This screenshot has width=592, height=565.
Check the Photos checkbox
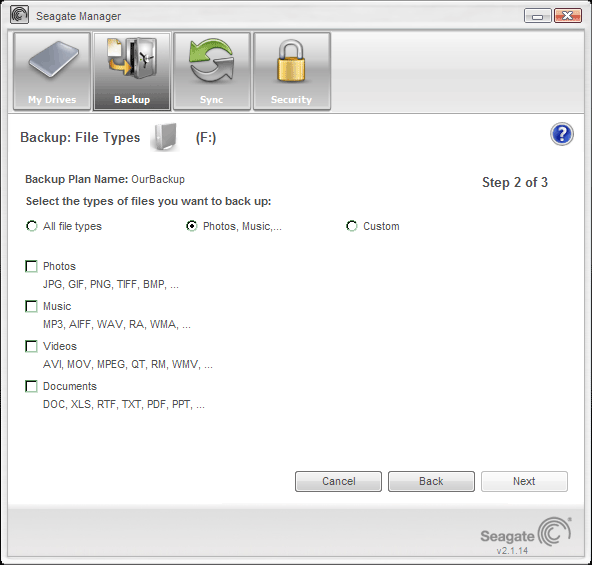pyautogui.click(x=31, y=266)
